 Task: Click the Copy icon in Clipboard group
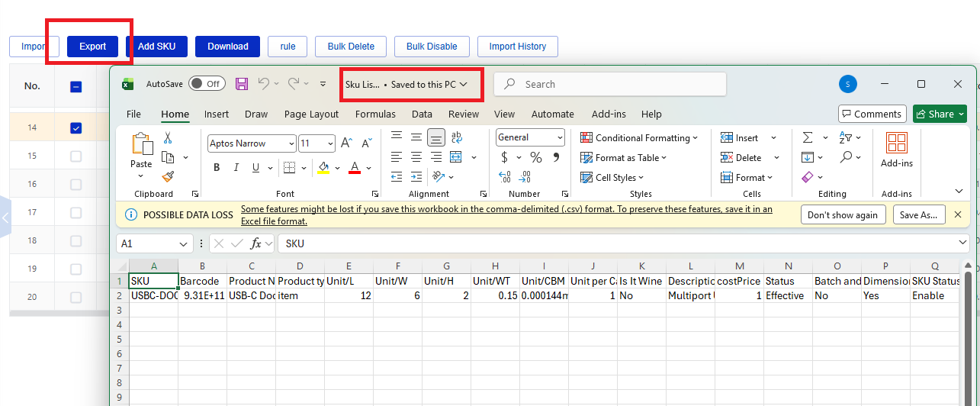click(x=168, y=157)
